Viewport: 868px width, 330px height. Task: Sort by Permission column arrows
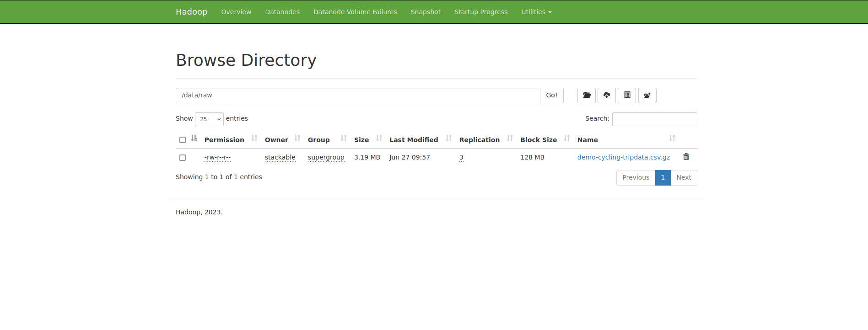tap(254, 138)
